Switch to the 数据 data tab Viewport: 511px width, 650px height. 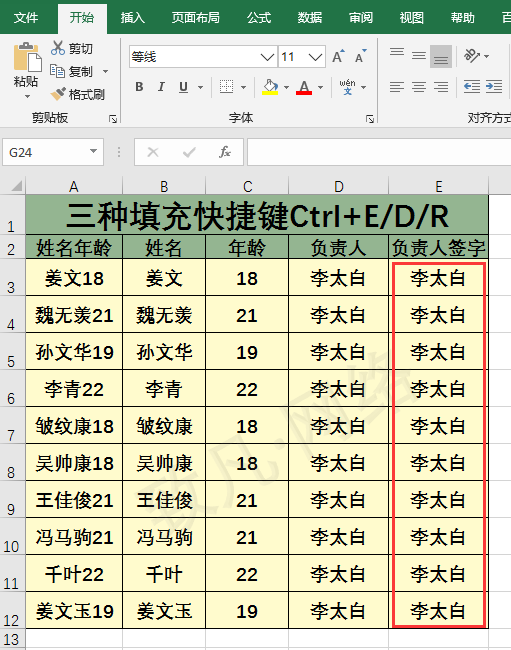pos(310,17)
